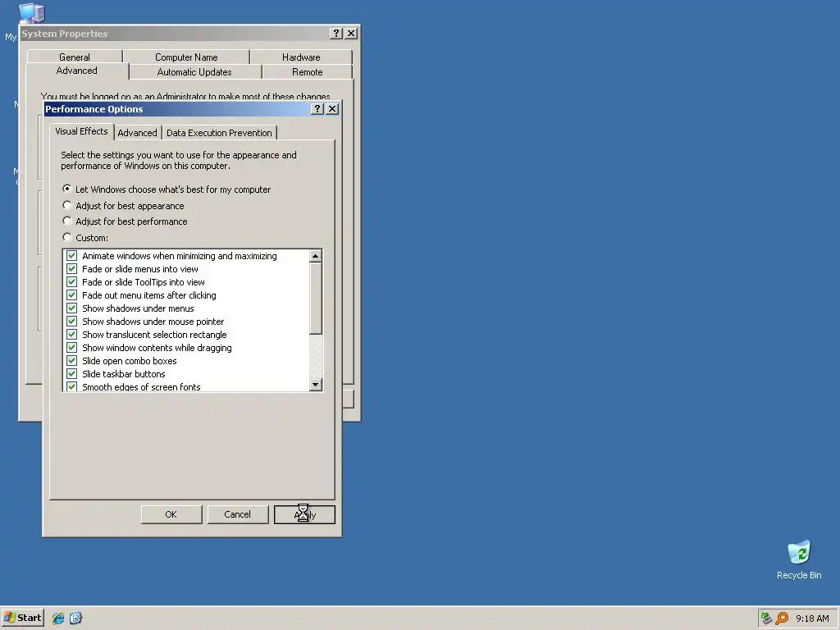This screenshot has height=630, width=840.
Task: Select the Advanced tab in System Properties
Action: [76, 71]
